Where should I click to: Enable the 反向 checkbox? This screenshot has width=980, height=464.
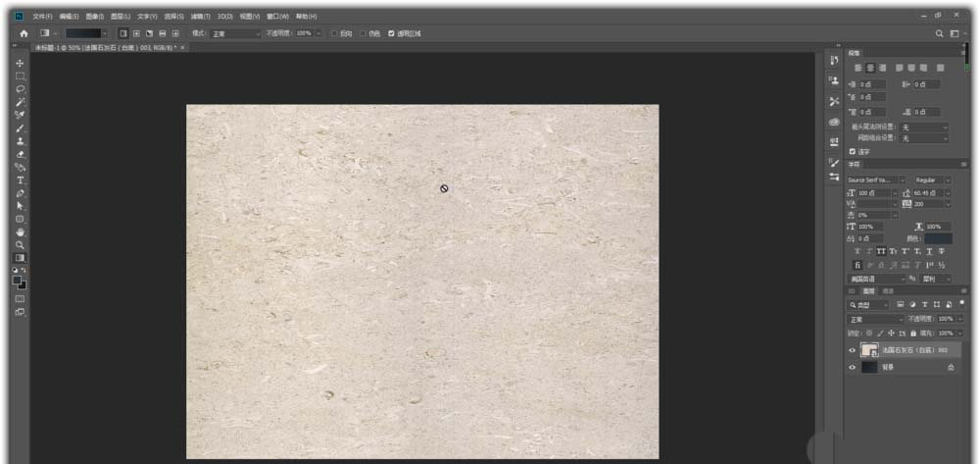tap(334, 33)
